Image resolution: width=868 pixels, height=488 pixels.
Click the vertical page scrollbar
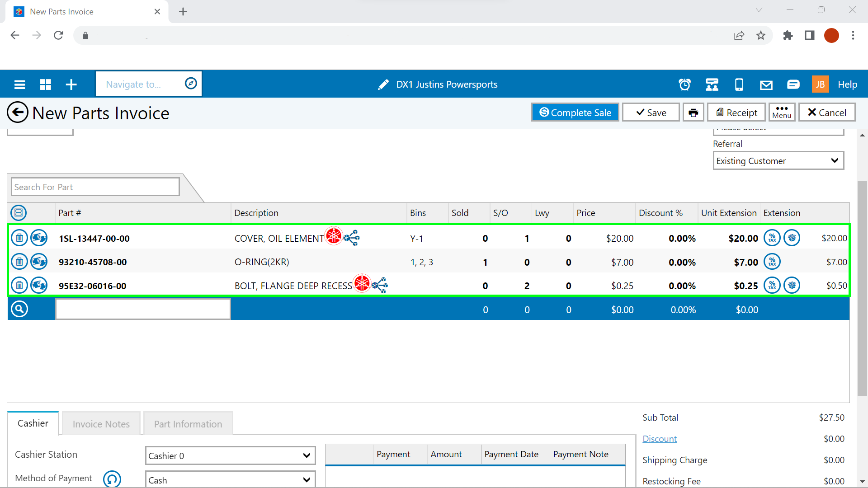862,289
